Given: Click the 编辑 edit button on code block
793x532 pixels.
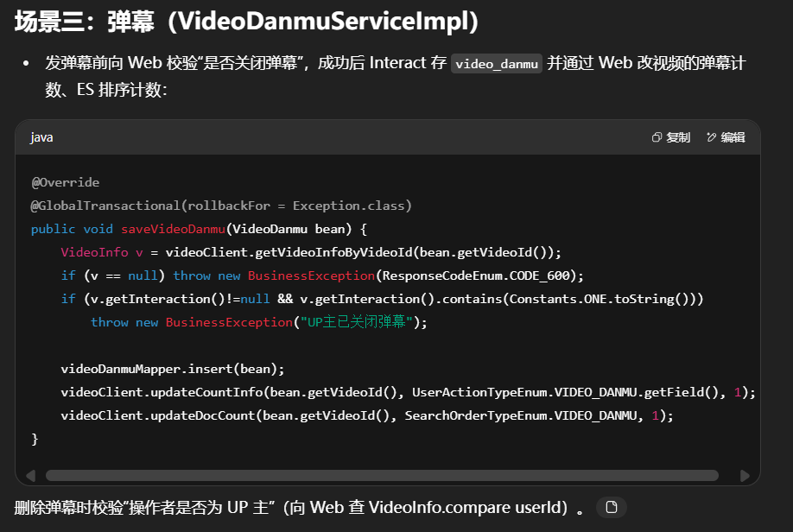Looking at the screenshot, I should click(x=726, y=137).
